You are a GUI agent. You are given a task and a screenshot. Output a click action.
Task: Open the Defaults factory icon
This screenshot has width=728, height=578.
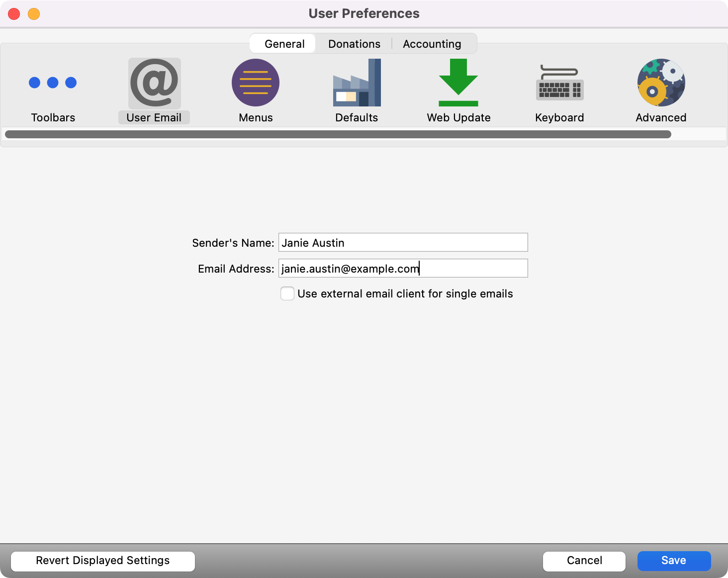pos(357,83)
